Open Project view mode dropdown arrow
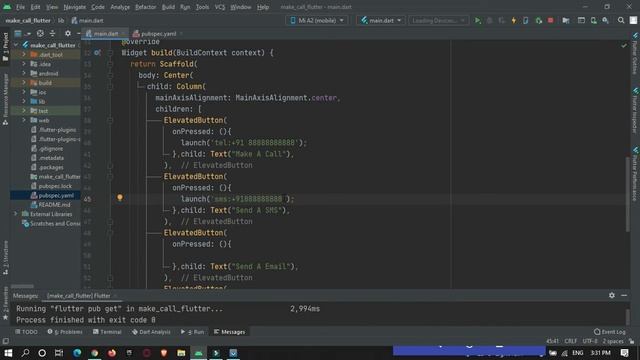640x360 pixels. click(28, 33)
